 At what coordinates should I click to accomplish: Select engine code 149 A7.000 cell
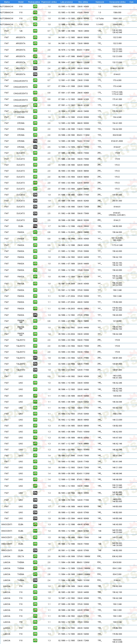point(117,438)
